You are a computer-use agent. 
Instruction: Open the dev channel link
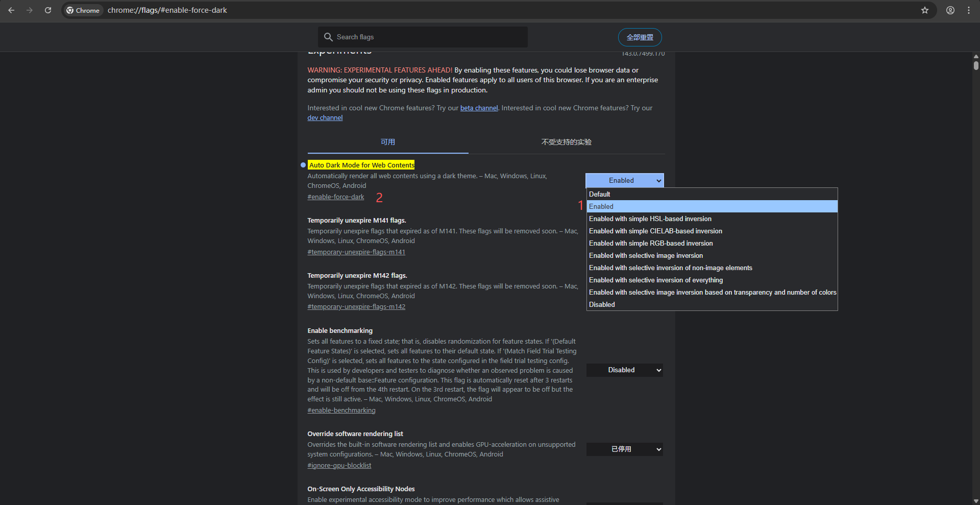(325, 118)
